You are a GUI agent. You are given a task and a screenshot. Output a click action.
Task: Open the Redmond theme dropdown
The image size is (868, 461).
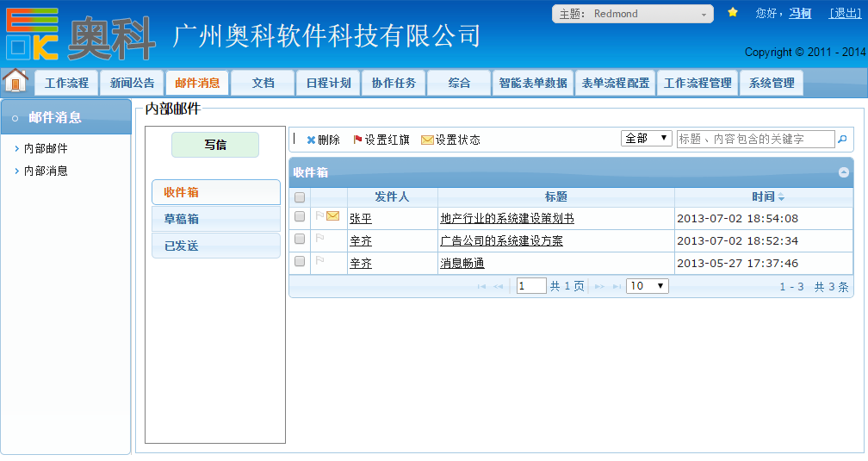coord(632,14)
